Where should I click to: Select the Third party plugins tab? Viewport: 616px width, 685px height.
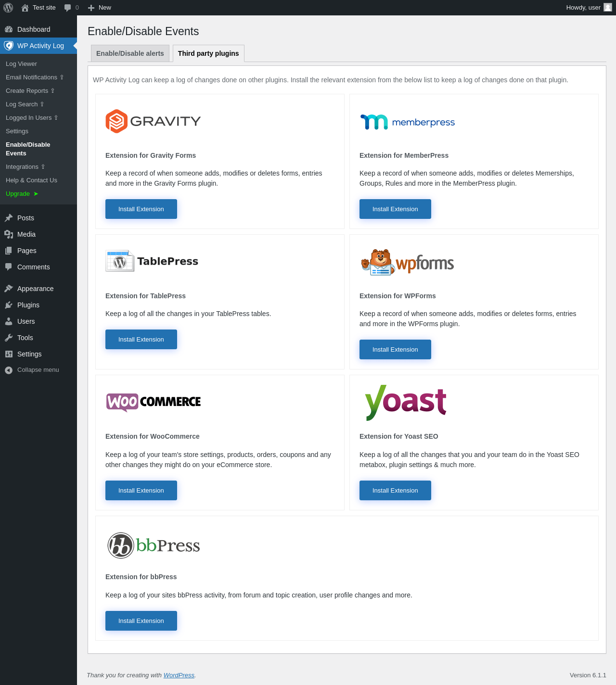coord(208,53)
